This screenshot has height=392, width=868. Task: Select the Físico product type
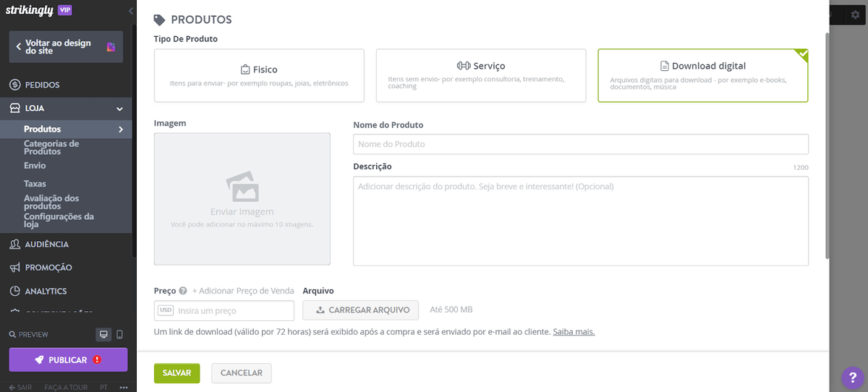click(x=259, y=76)
